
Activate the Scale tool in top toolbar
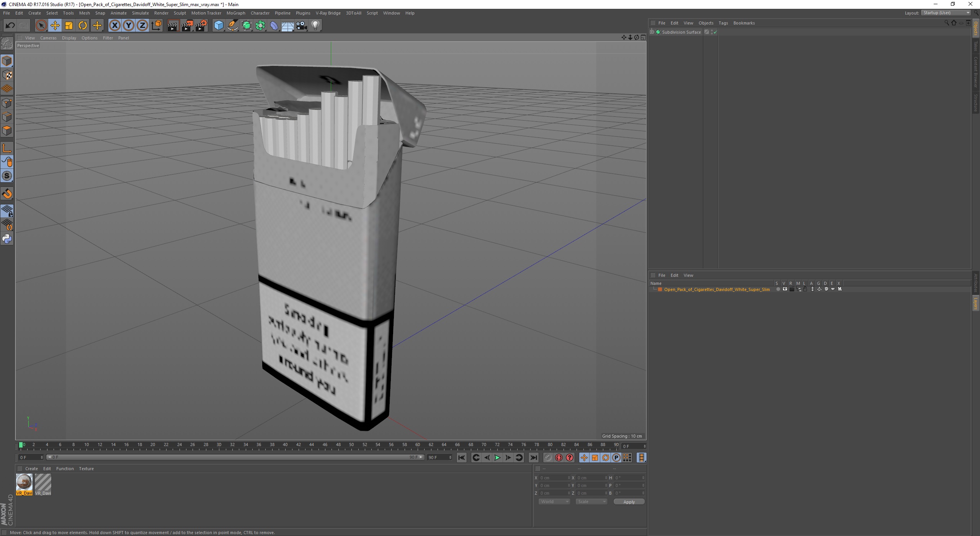coord(69,26)
